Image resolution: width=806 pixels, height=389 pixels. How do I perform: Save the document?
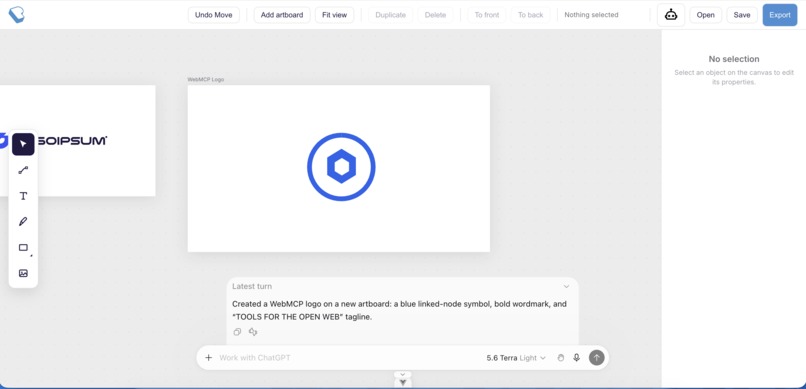coord(742,15)
